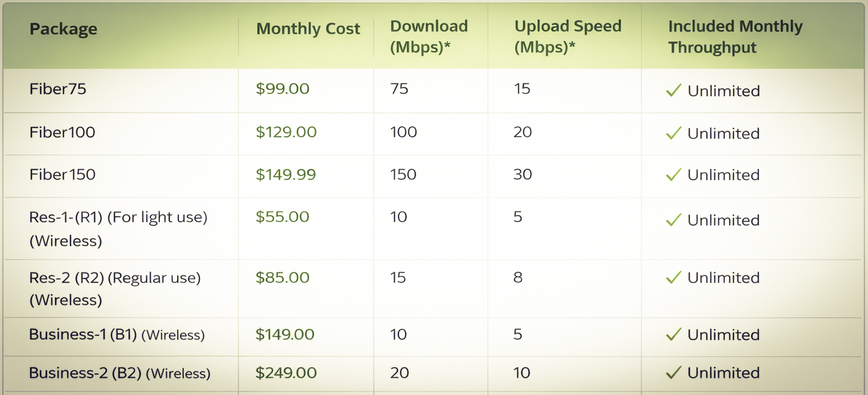Click the checkmark in the Res-2 row
The image size is (868, 395).
(x=673, y=277)
